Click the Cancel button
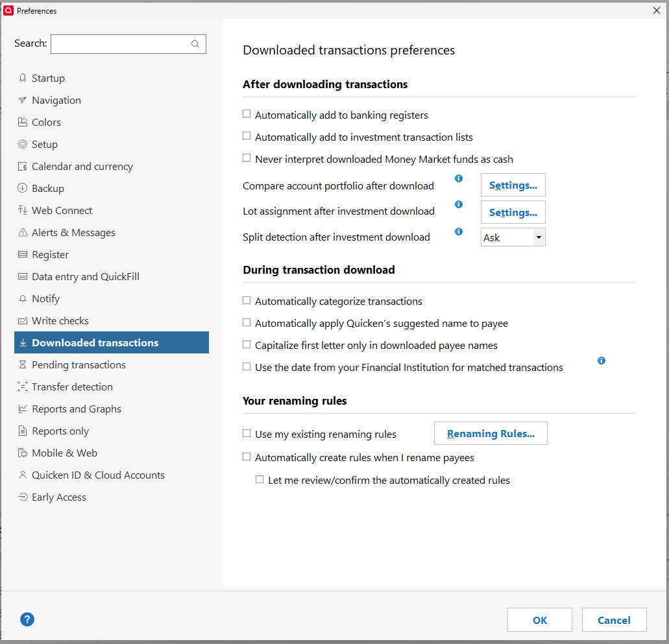 [614, 620]
